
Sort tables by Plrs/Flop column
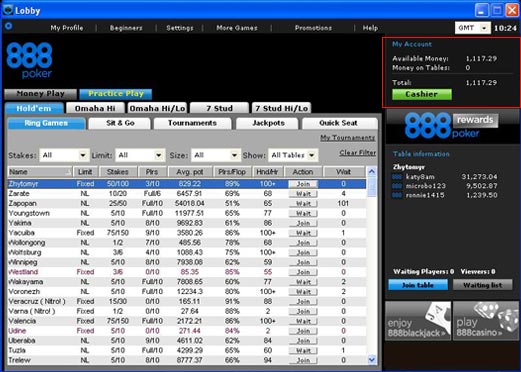click(x=232, y=172)
